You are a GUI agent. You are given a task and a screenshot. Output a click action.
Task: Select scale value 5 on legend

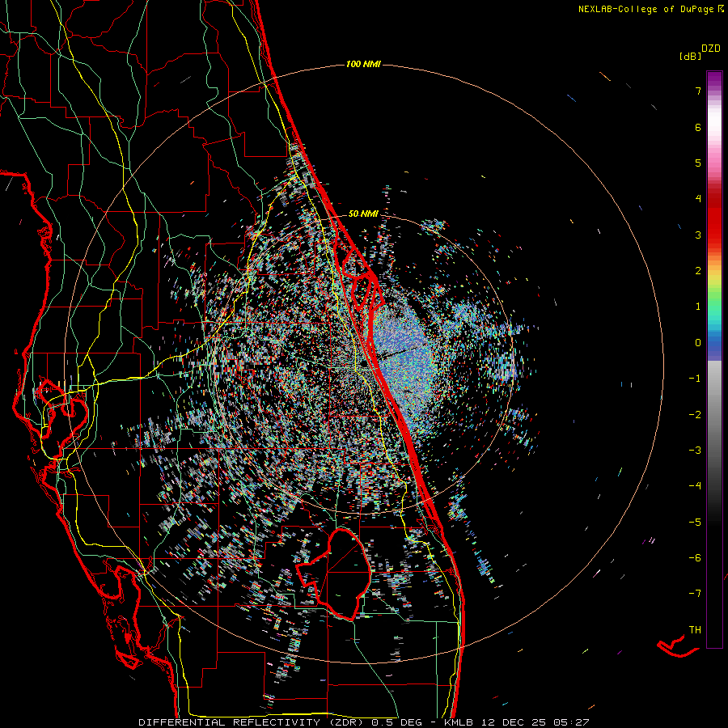pos(698,163)
